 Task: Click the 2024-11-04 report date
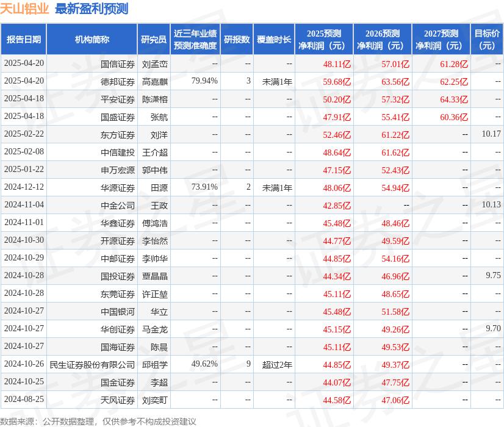[x=24, y=204]
